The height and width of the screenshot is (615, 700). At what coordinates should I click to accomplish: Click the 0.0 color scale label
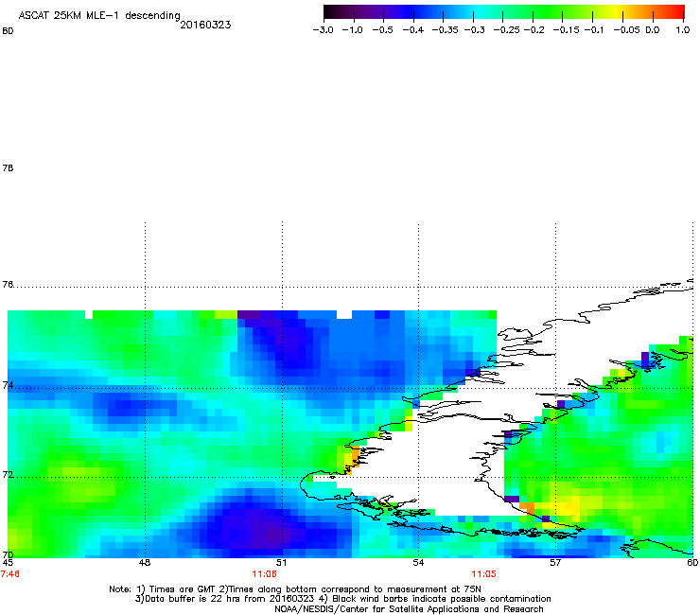[x=653, y=30]
